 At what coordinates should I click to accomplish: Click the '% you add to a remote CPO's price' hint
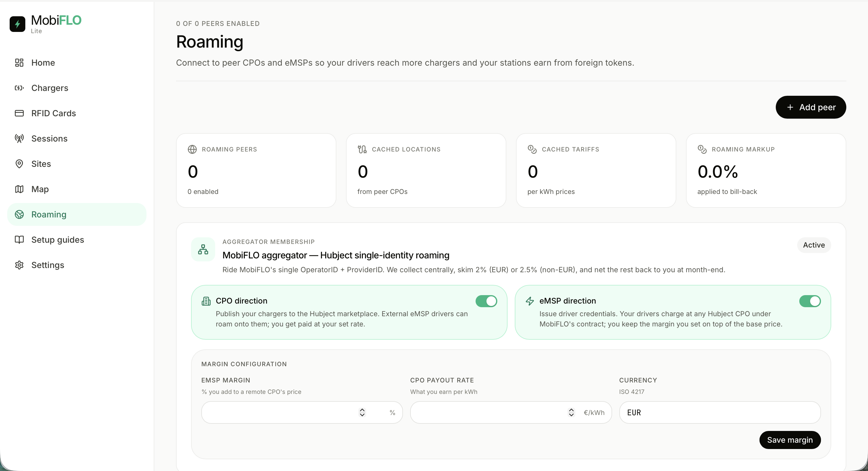click(251, 392)
